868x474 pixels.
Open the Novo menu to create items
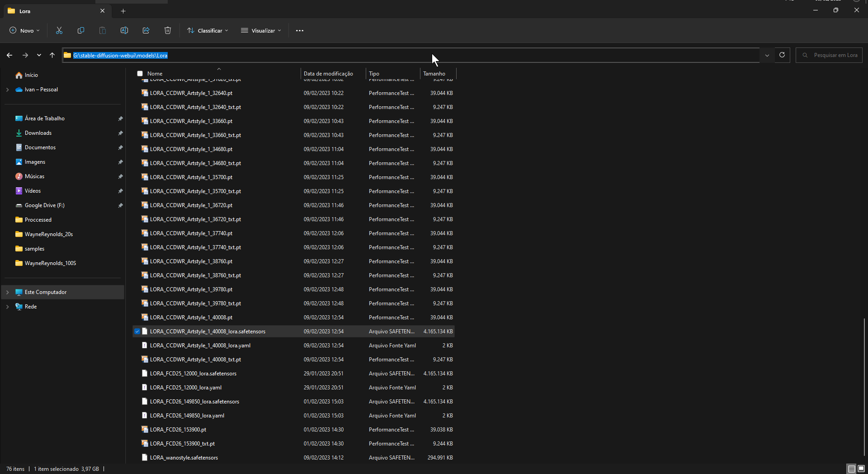tap(24, 30)
